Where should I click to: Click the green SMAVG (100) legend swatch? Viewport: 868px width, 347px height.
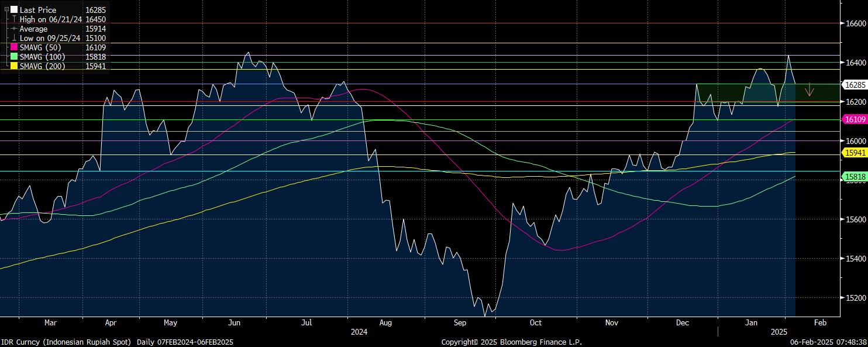point(14,57)
